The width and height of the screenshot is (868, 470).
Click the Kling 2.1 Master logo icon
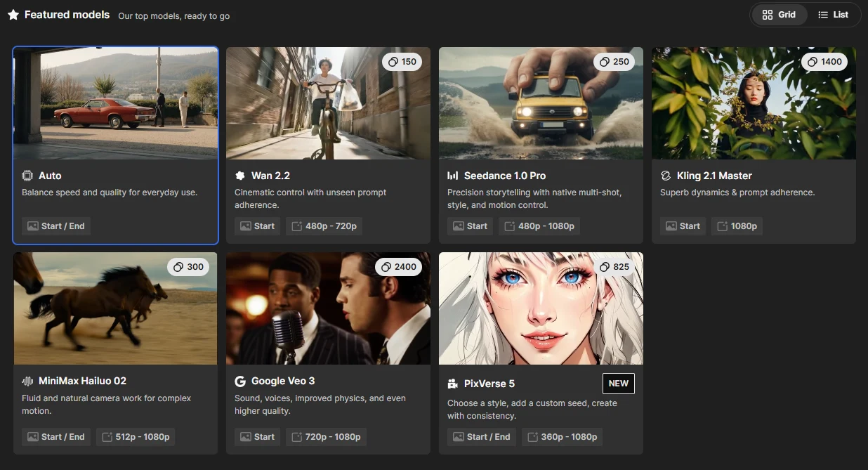666,176
